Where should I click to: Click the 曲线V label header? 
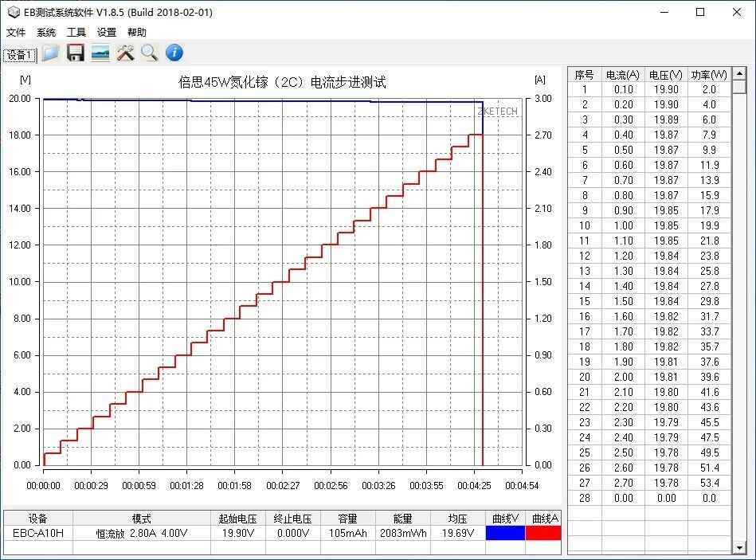pyautogui.click(x=505, y=519)
